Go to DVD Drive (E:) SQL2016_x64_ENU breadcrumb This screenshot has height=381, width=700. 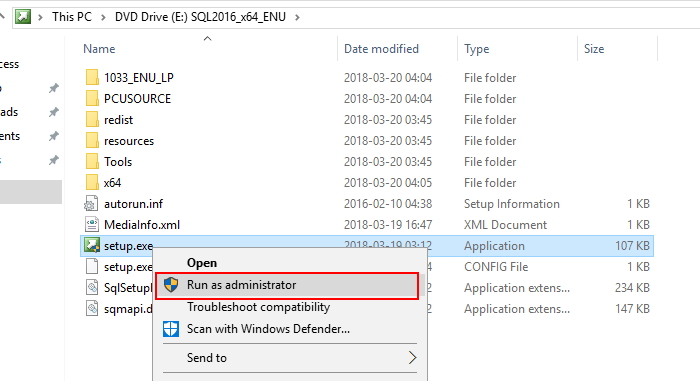(x=200, y=17)
